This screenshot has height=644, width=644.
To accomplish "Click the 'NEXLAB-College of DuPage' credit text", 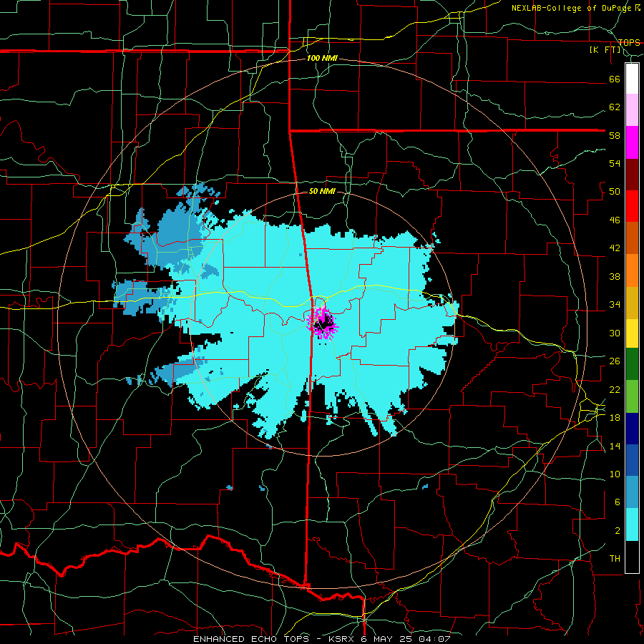I will click(571, 8).
